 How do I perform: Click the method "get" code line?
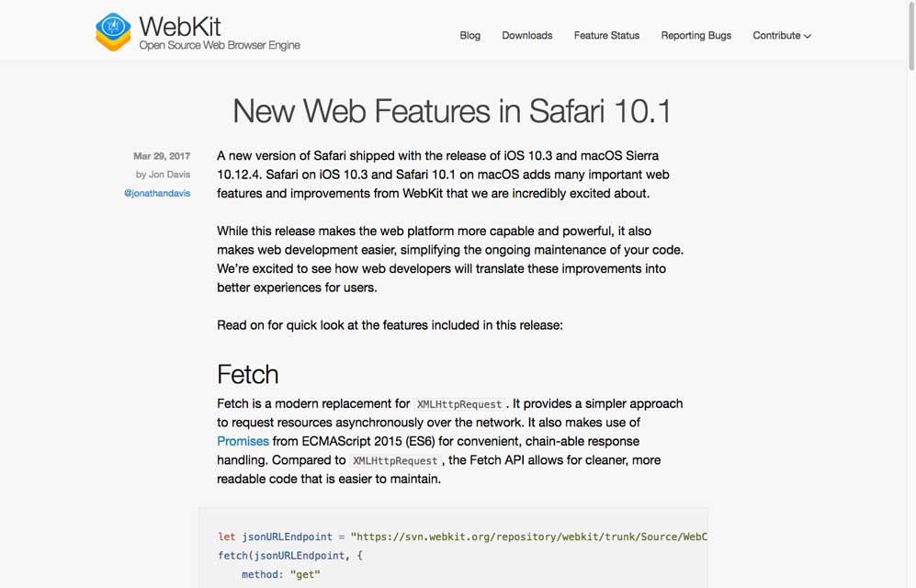click(280, 574)
